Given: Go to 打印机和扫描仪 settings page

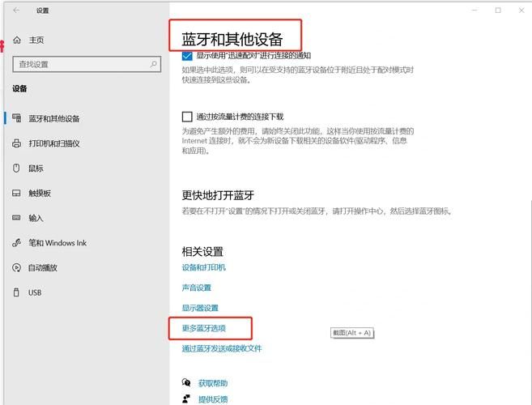Looking at the screenshot, I should point(54,143).
